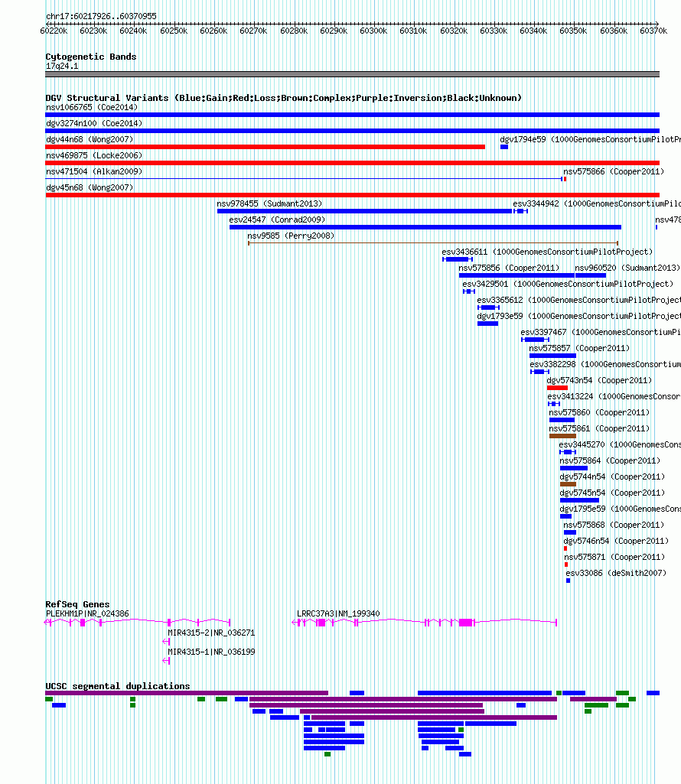681x784 pixels.
Task: Select nsv575857 (Cooper2011) label
Action: click(579, 348)
